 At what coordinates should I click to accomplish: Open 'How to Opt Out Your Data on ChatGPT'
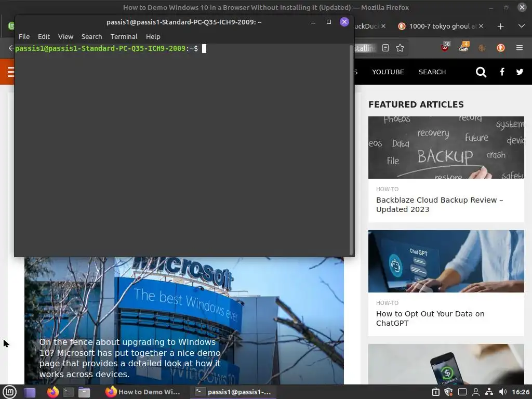430,318
